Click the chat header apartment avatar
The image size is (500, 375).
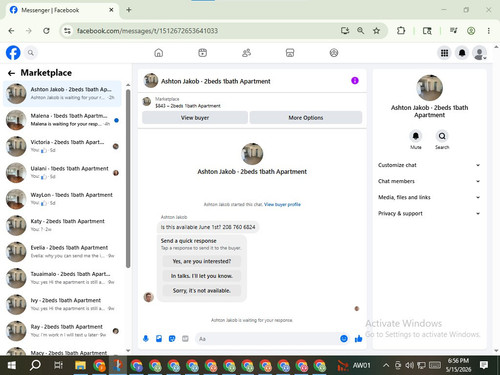[x=151, y=81]
